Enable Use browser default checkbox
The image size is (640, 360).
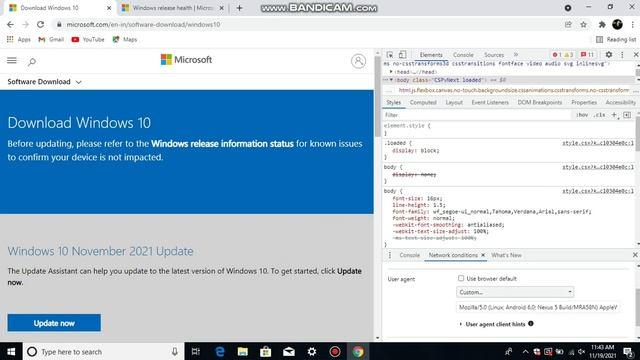coord(461,278)
